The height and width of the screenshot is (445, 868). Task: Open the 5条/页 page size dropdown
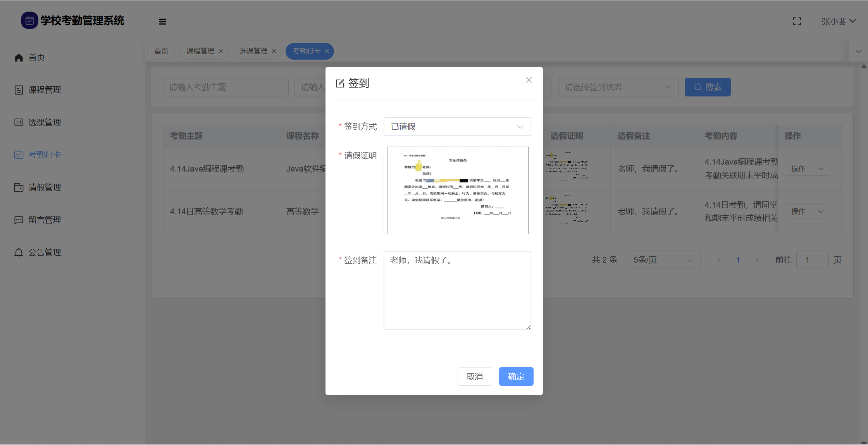[x=663, y=260]
